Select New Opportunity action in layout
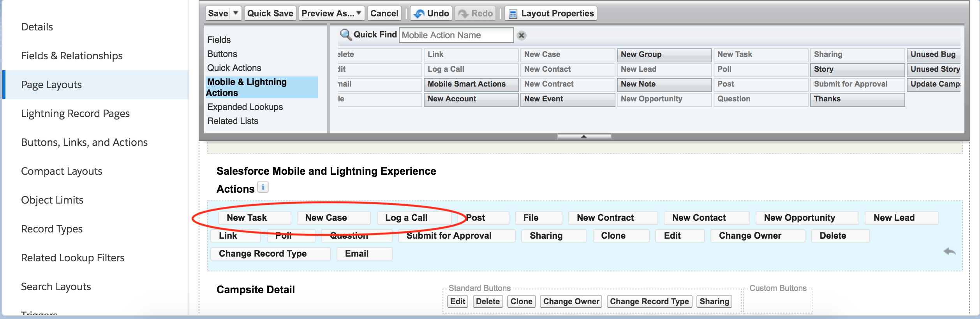The height and width of the screenshot is (319, 980). 807,218
